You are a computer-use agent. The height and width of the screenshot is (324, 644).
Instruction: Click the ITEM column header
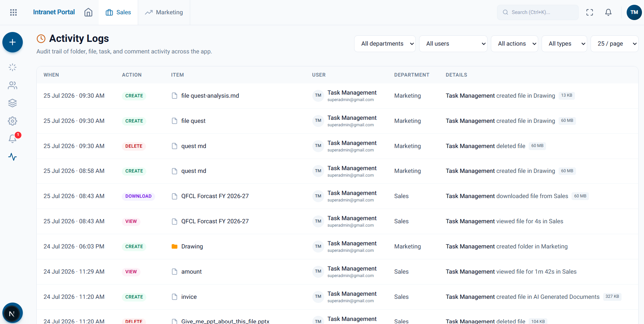[x=177, y=75]
